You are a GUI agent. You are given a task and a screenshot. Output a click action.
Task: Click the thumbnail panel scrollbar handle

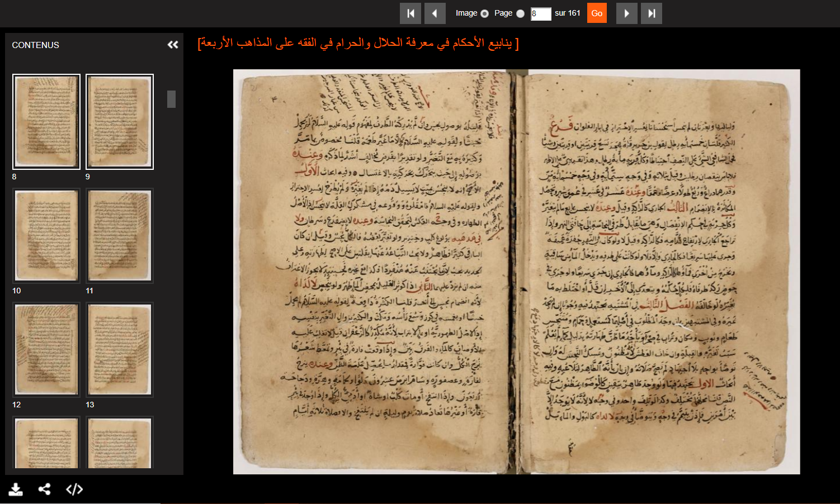tap(171, 99)
